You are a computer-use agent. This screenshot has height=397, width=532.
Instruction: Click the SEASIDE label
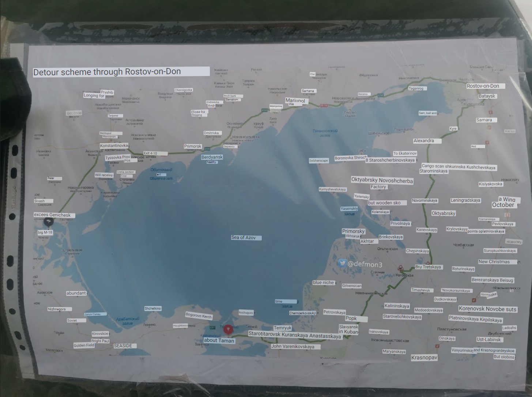pyautogui.click(x=125, y=346)
